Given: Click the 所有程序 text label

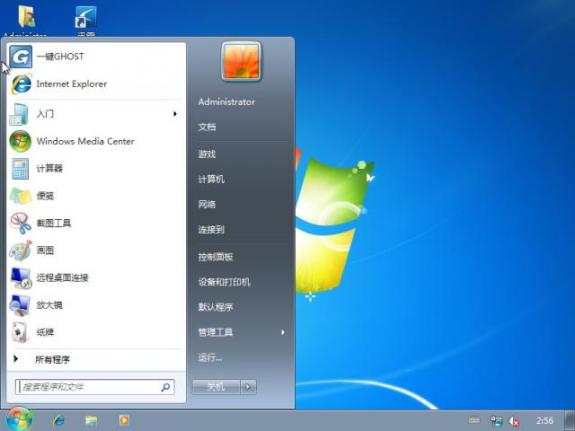Looking at the screenshot, I should pos(52,359).
